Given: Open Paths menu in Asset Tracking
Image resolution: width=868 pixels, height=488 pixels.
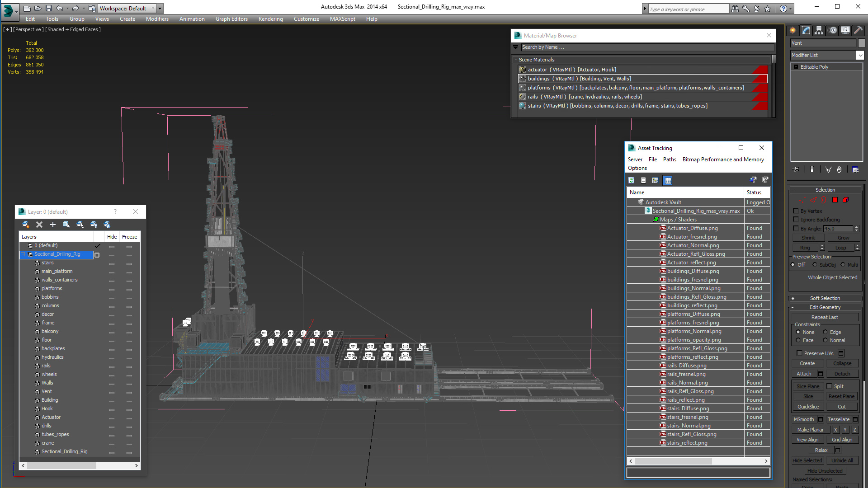Looking at the screenshot, I should tap(669, 160).
